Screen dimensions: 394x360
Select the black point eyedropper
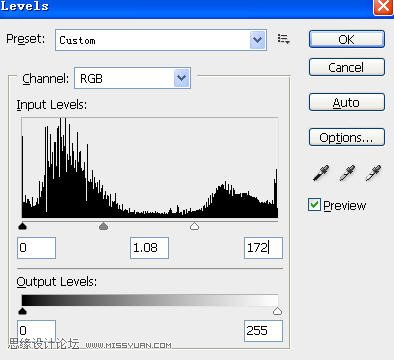coord(321,173)
